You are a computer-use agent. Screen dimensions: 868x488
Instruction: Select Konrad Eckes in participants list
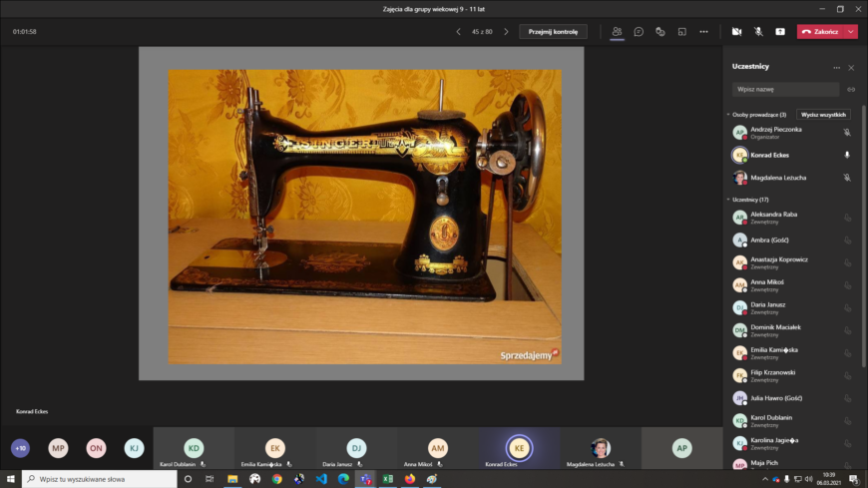[791, 155]
